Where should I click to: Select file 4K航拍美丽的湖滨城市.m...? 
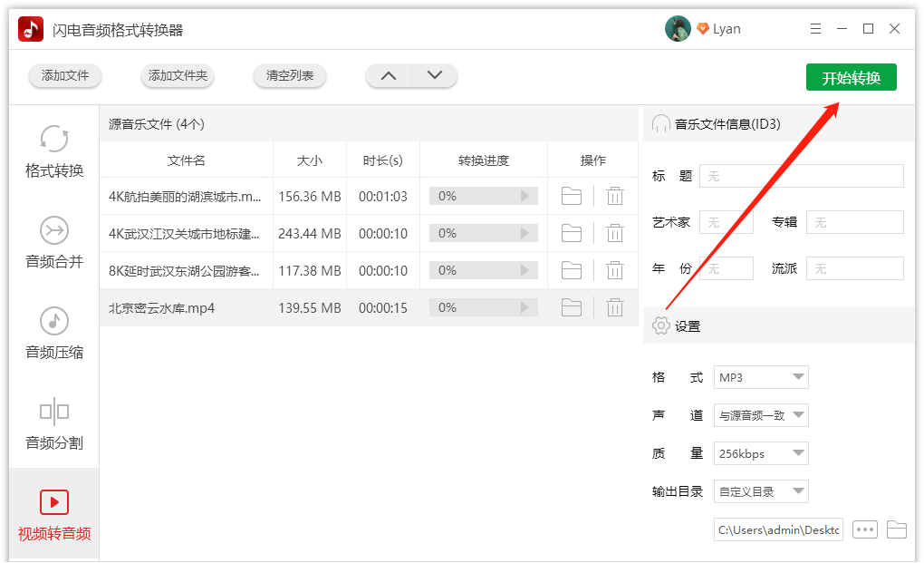185,197
